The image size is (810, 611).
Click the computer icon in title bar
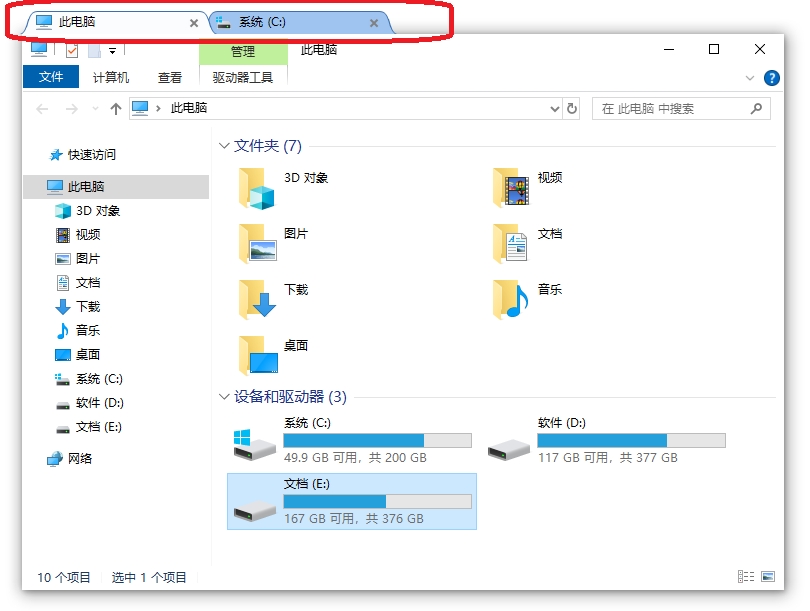pyautogui.click(x=39, y=49)
